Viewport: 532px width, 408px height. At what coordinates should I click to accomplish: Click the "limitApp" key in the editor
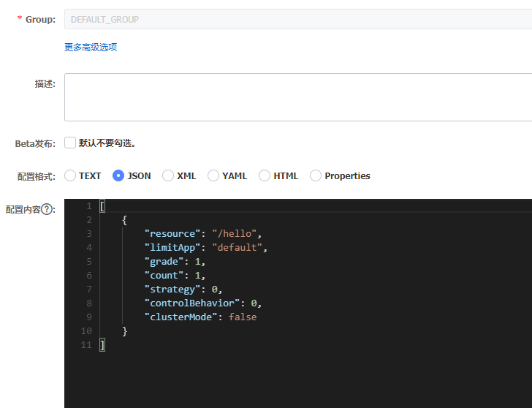point(172,247)
